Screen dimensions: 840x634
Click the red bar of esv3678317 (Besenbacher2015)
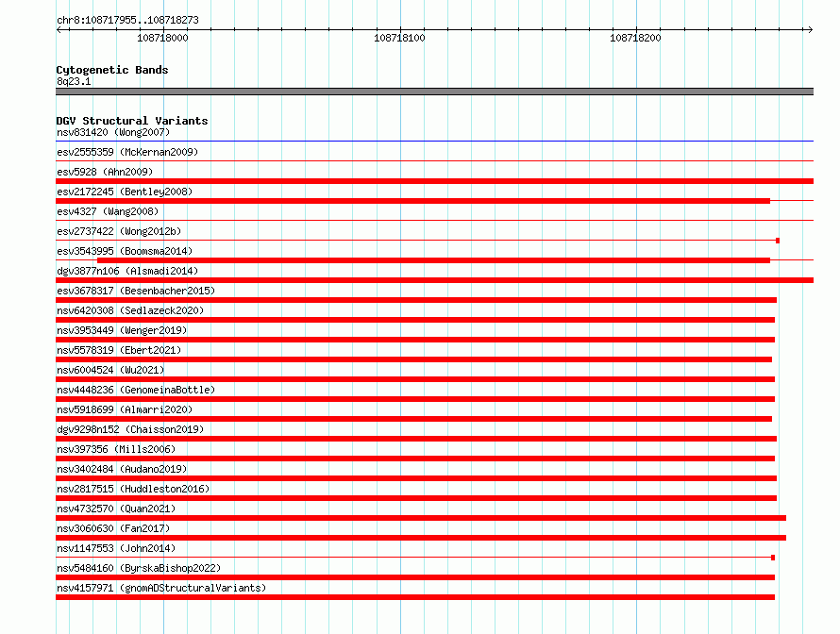(416, 300)
